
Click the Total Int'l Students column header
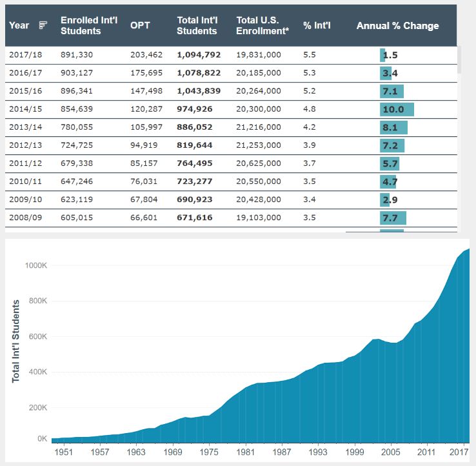click(197, 26)
